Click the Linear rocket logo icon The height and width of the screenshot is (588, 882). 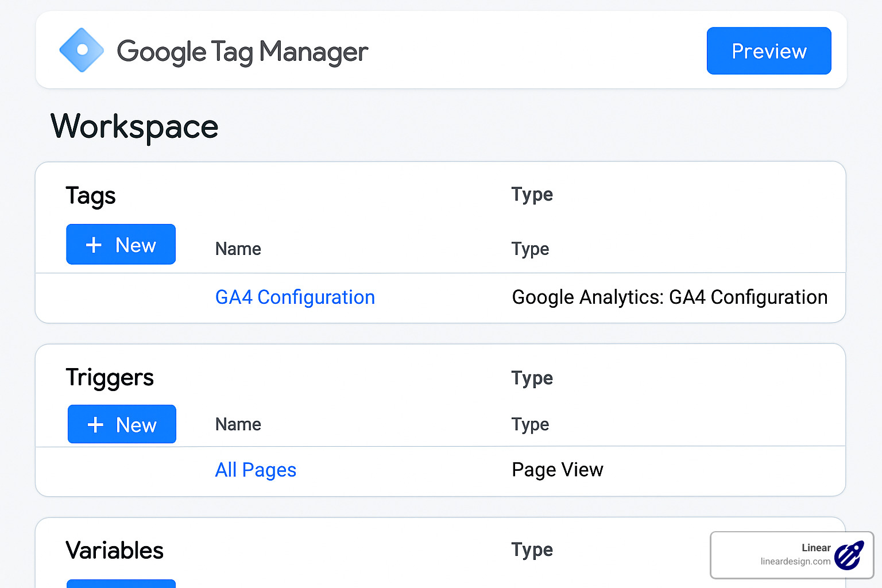pos(848,555)
